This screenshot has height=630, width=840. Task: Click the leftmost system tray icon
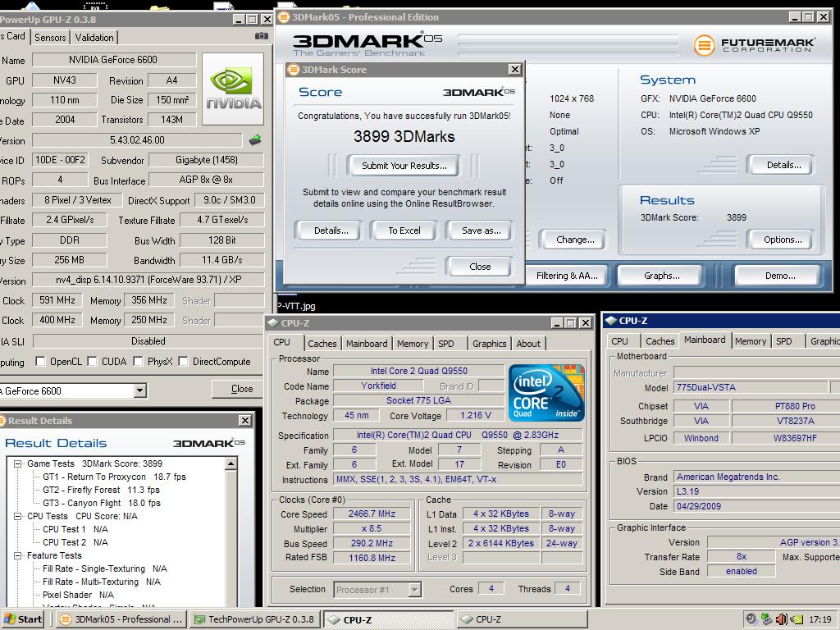coord(751,619)
